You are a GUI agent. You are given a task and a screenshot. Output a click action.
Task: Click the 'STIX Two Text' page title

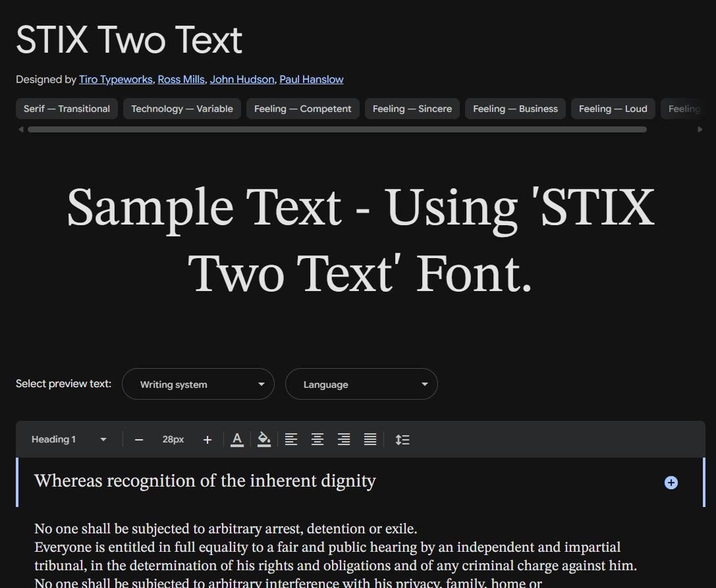tap(129, 40)
